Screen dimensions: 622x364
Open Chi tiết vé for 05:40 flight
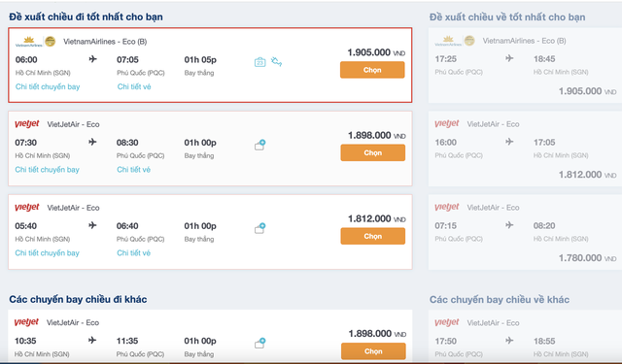(134, 252)
